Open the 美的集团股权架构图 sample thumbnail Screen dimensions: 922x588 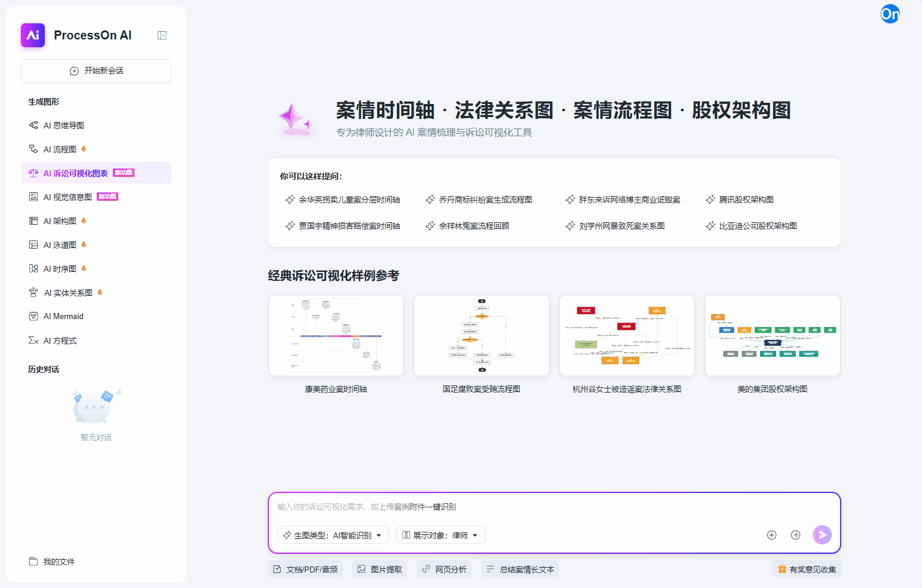tap(773, 336)
